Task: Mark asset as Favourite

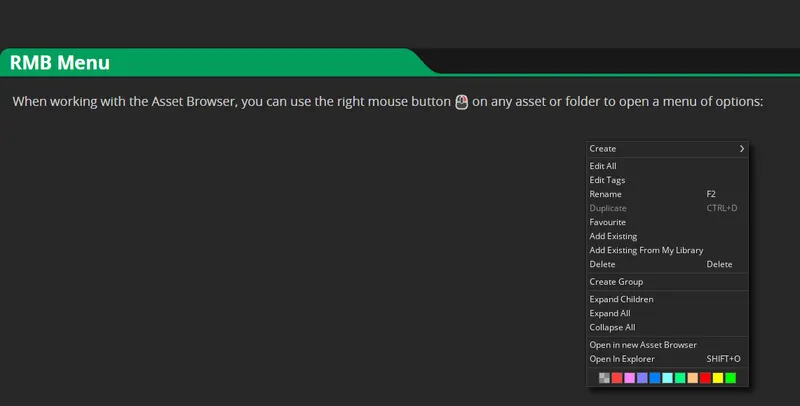Action: [x=607, y=222]
